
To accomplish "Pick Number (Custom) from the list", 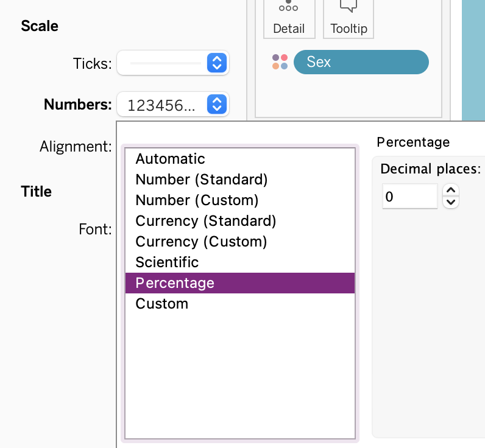I will point(197,200).
